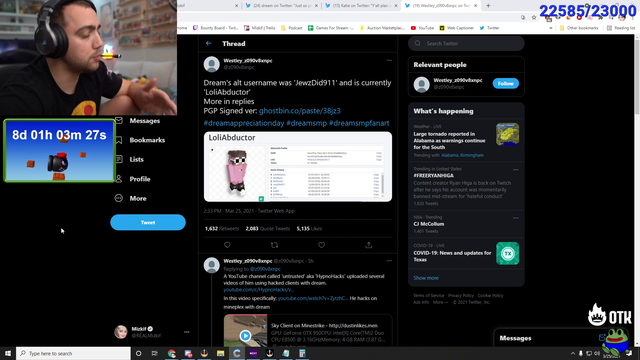The image size is (640, 360).
Task: Open Messages in the left sidebar
Action: [144, 120]
